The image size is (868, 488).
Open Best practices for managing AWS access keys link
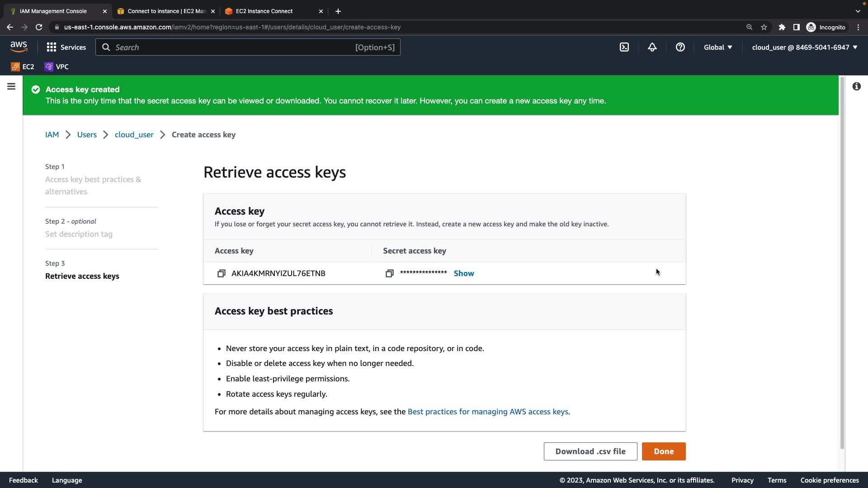point(487,412)
